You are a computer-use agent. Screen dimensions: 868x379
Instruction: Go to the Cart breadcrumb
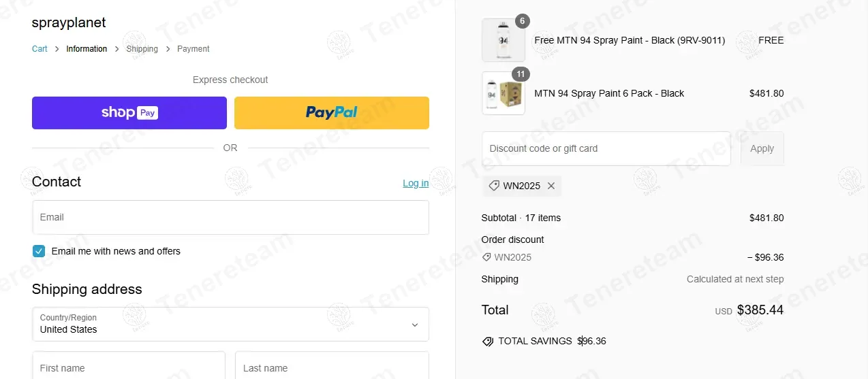(x=40, y=49)
